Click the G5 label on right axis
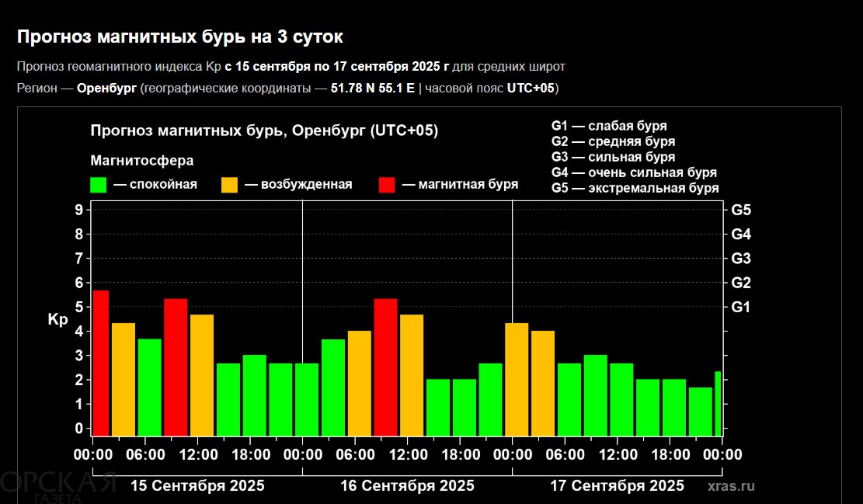The image size is (863, 504). point(741,210)
